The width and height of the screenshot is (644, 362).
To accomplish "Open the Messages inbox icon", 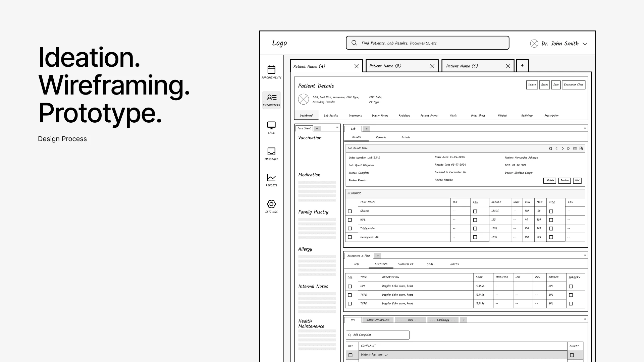I will 271,152.
